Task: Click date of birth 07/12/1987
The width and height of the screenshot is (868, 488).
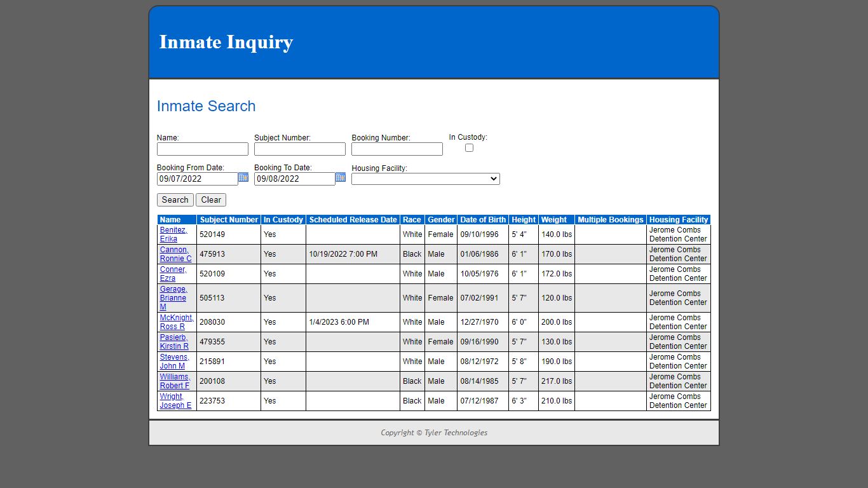Action: [x=480, y=401]
